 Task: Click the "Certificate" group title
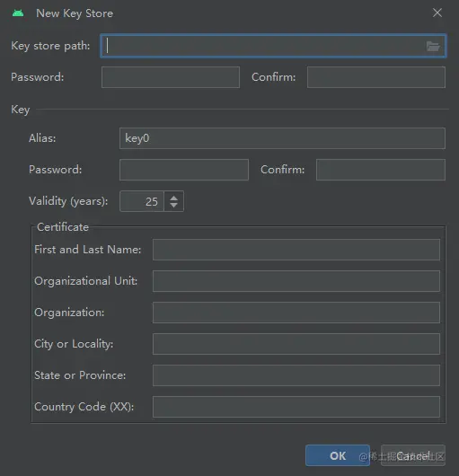[x=63, y=227]
